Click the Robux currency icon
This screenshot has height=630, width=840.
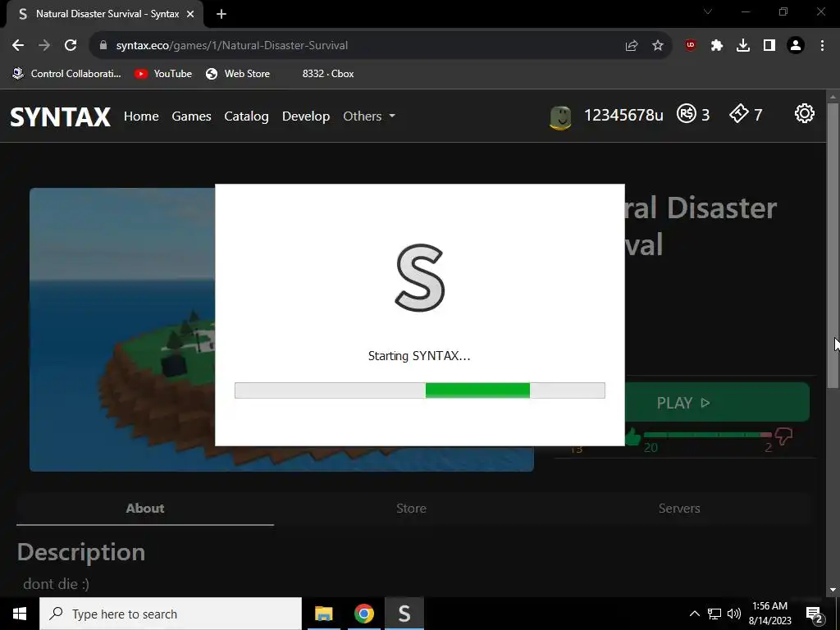(687, 113)
